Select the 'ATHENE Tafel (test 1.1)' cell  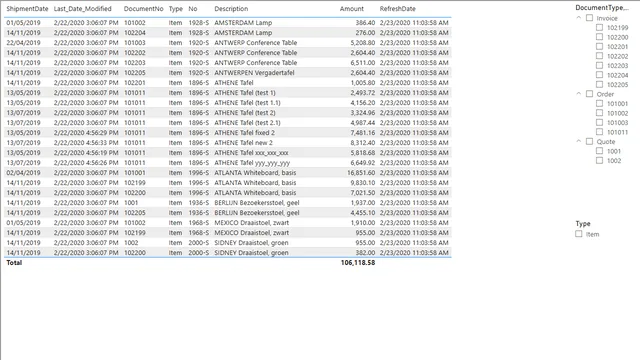(247, 102)
